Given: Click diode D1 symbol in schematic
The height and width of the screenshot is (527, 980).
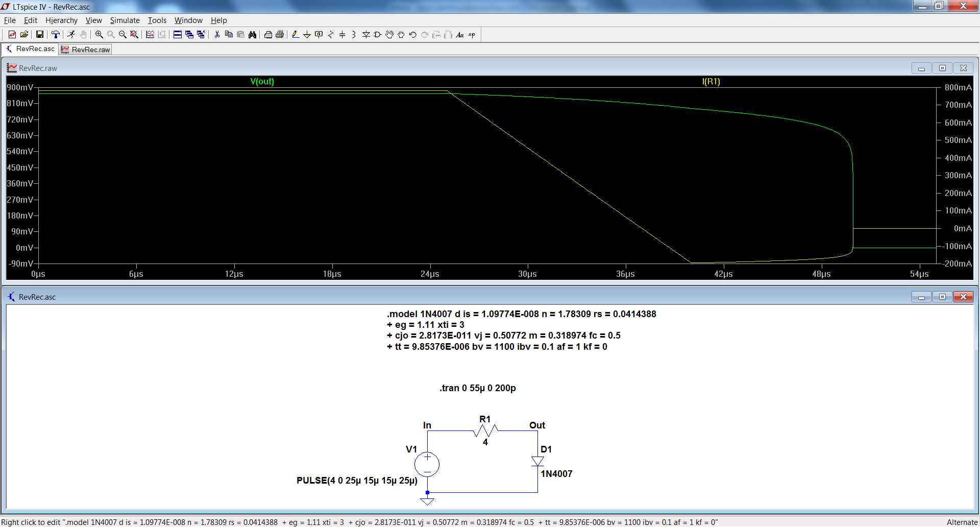Looking at the screenshot, I should tap(537, 461).
